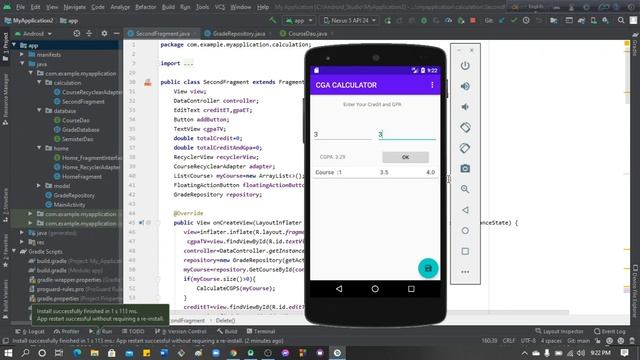Click the scroll from source target icon
Viewport: 640px width, 360px height.
[x=76, y=33]
